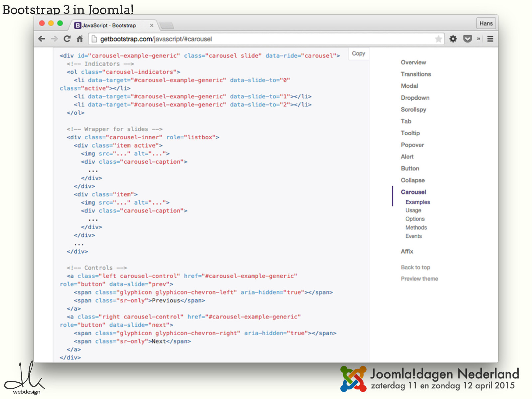Open Carousel Examples subsection
This screenshot has height=399, width=532.
coord(418,202)
